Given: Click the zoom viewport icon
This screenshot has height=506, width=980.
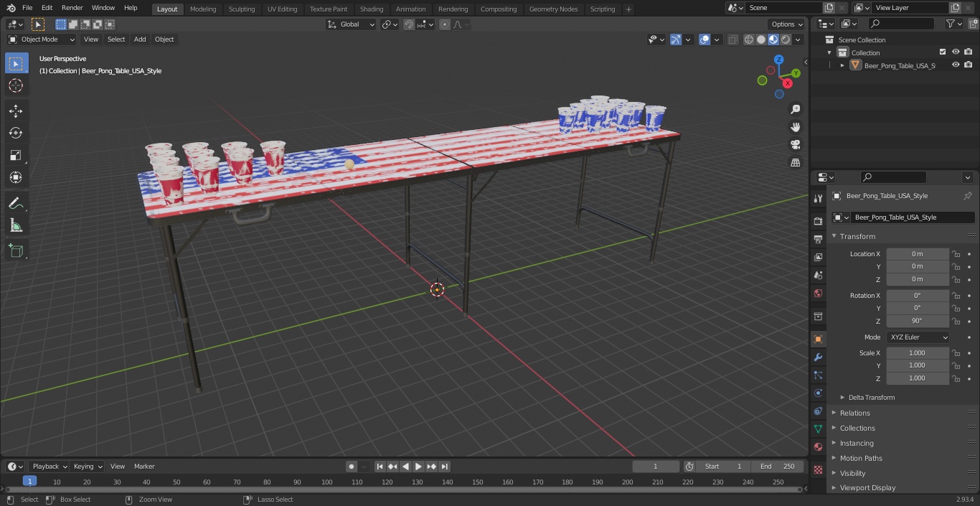Looking at the screenshot, I should click(796, 109).
